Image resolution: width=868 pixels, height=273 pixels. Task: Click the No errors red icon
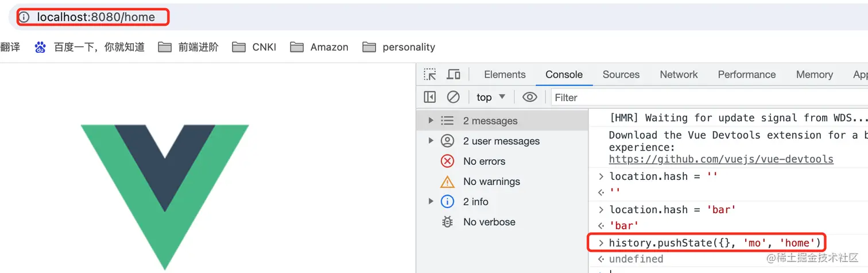[447, 161]
